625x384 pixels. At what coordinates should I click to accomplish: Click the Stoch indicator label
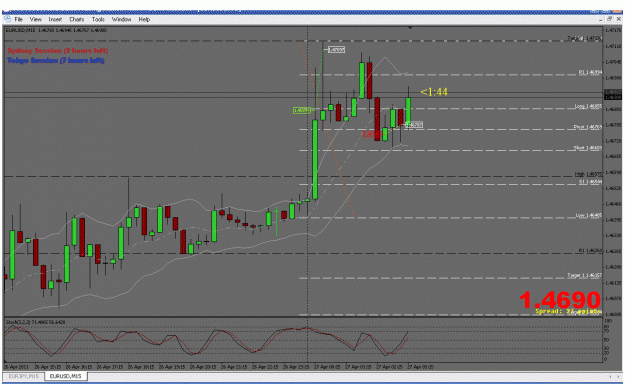(x=35, y=322)
